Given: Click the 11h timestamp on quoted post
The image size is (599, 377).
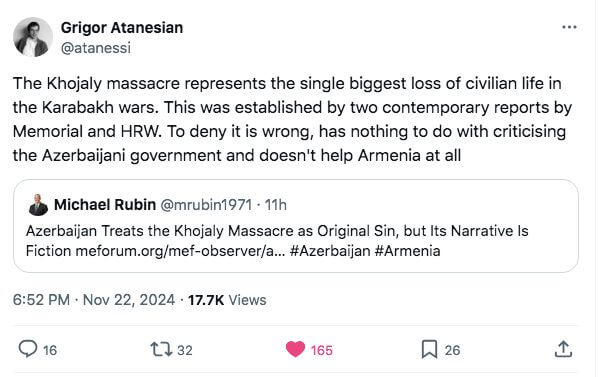Looking at the screenshot, I should tap(276, 205).
